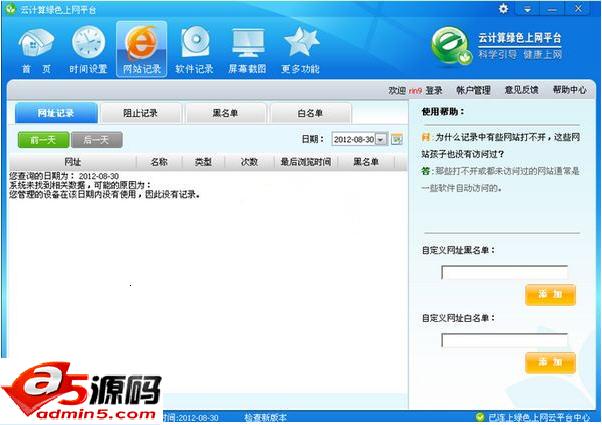Click the username rin9 text
The height and width of the screenshot is (425, 602).
pos(415,91)
